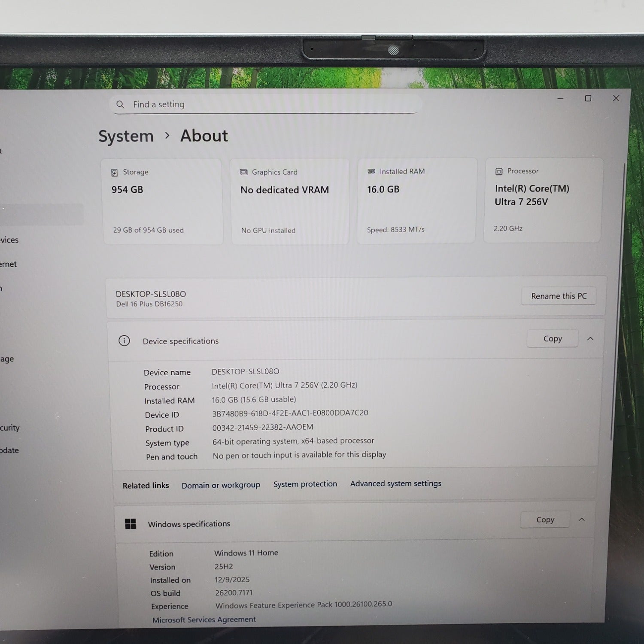Copy the device specifications
Image resolution: width=644 pixels, height=644 pixels.
552,339
